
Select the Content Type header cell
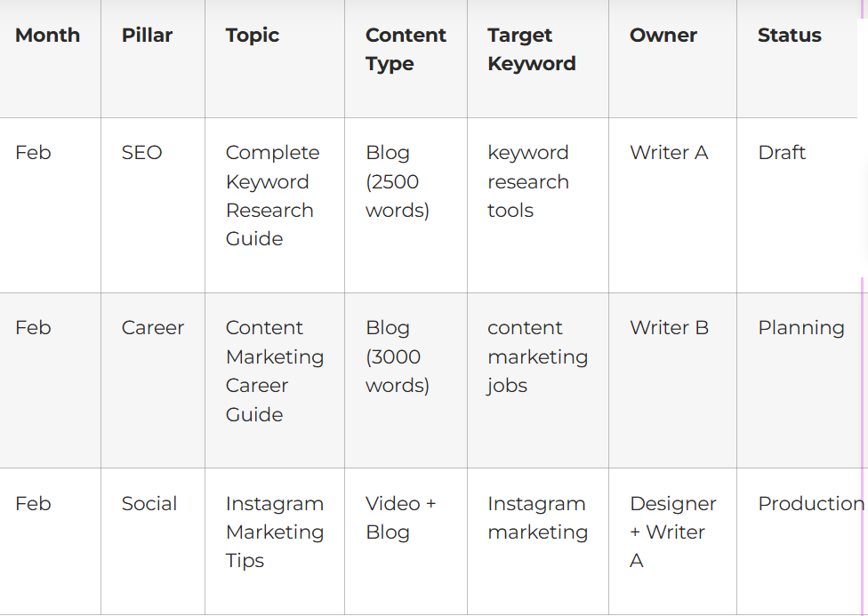(x=406, y=50)
